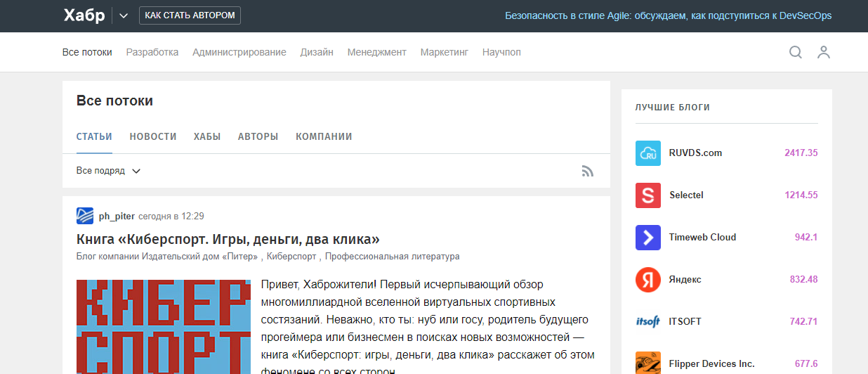Click the Selectel blog logo
Screen dimensions: 868x374
pos(648,195)
